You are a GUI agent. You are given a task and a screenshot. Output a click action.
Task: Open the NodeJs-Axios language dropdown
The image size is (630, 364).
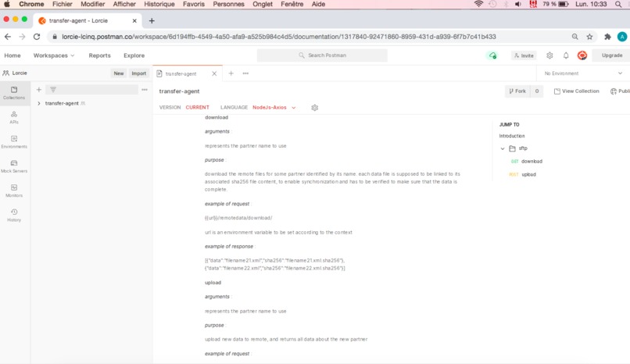point(274,108)
